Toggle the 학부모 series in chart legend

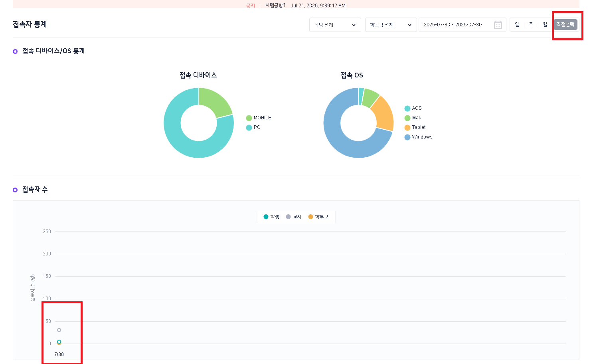pyautogui.click(x=318, y=217)
